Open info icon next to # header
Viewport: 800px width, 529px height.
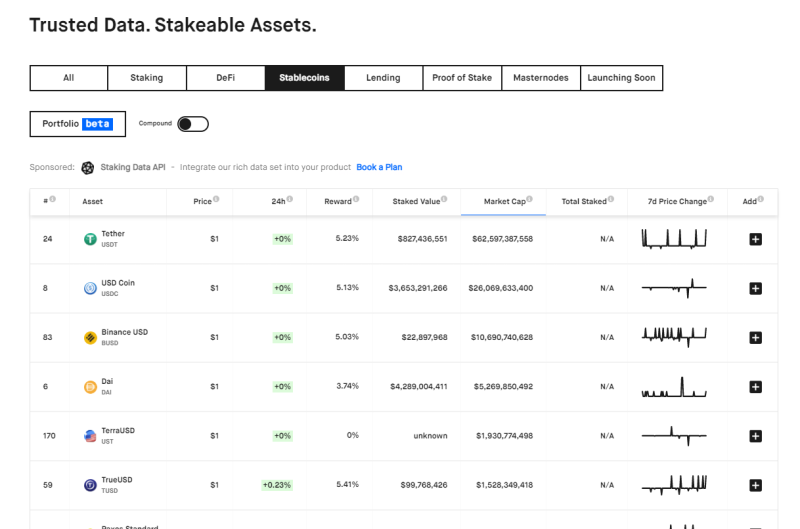[x=53, y=199]
